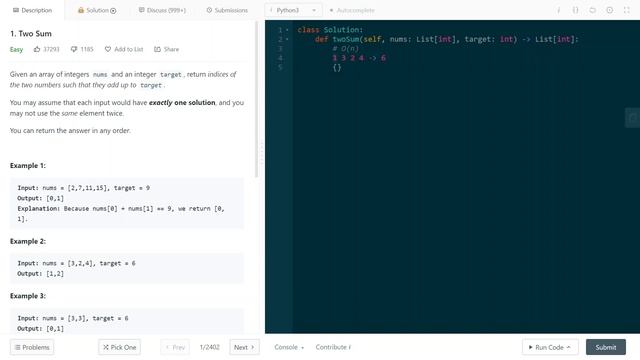Click the Prev problem button

coord(175,347)
